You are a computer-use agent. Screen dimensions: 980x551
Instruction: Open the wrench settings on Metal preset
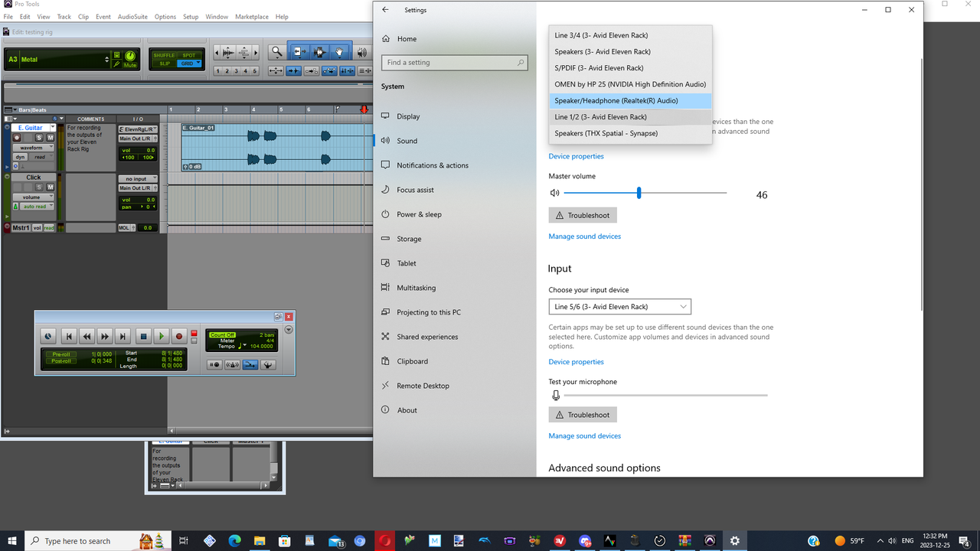click(x=116, y=64)
